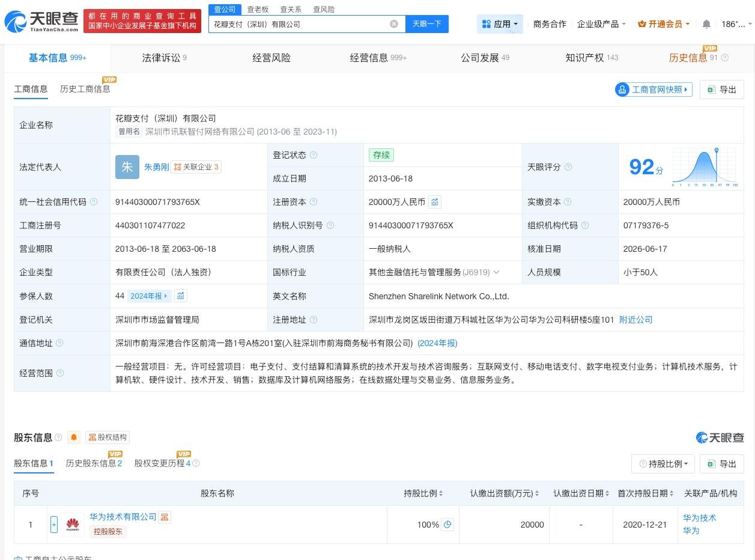Click the 2024年报 link after address
Screen dimensions: 755x560
437,343
